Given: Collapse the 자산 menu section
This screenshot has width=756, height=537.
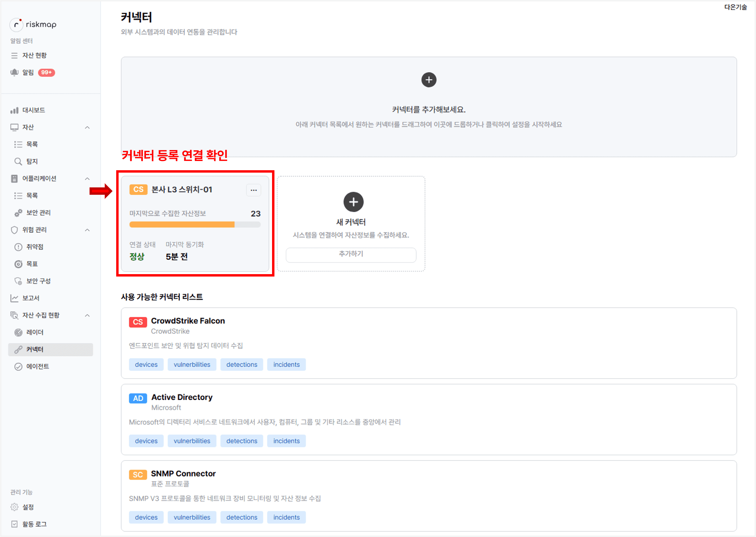Looking at the screenshot, I should point(87,127).
